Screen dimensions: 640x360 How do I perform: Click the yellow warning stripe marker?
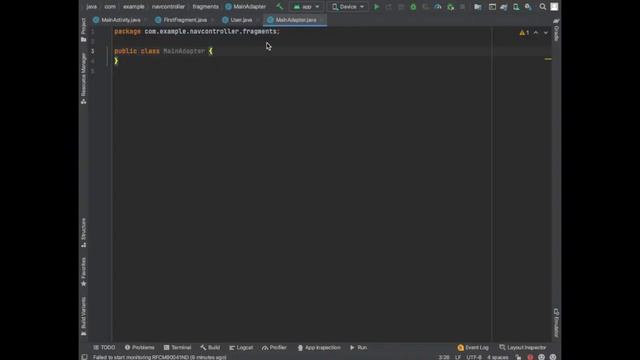pos(548,59)
